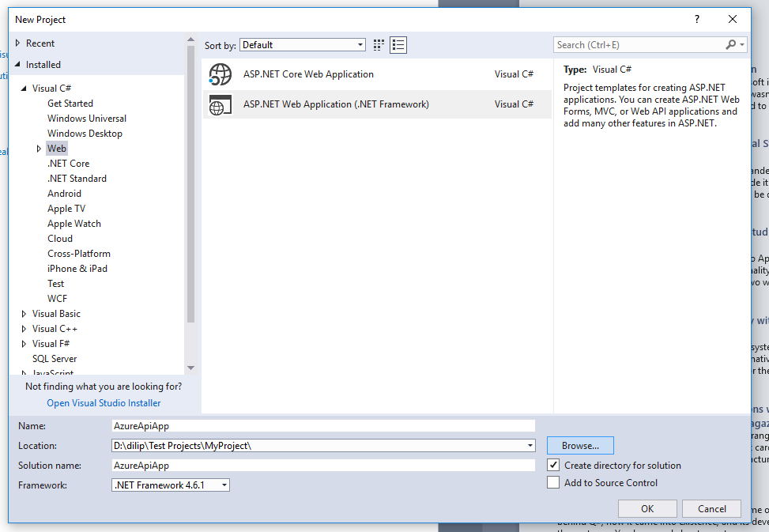This screenshot has height=532, width=769.
Task: Select Windows Universal category
Action: [87, 119]
